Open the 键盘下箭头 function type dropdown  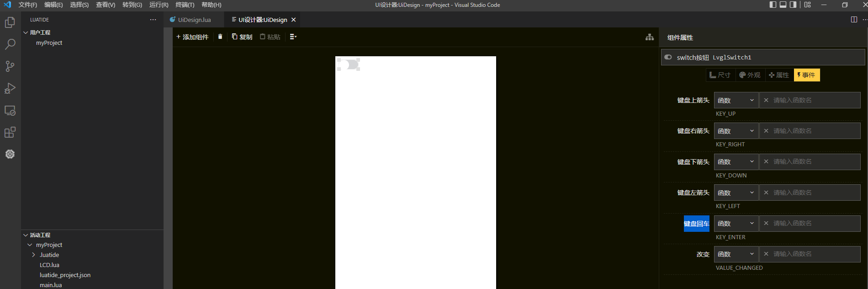coord(736,161)
